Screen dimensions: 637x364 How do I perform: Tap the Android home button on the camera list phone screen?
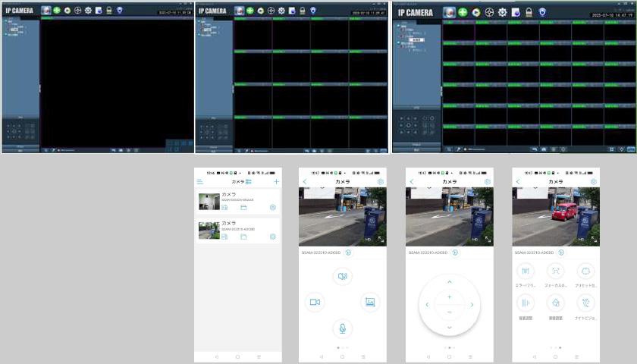[x=237, y=356]
